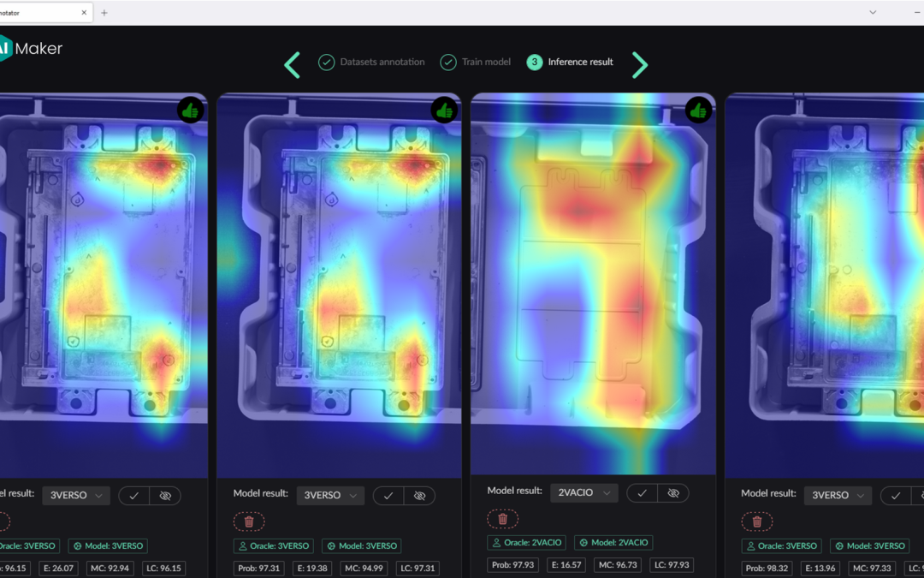Click the Oracle: 2VACIO tag

pos(527,543)
